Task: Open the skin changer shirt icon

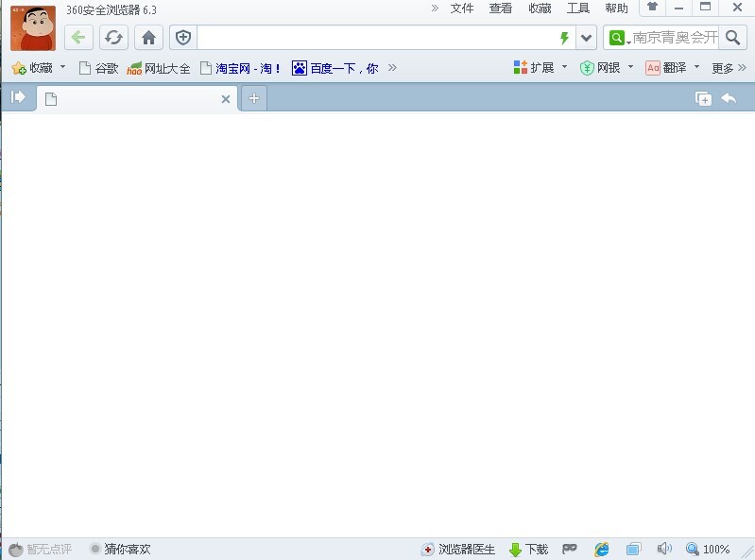Action: [x=652, y=8]
